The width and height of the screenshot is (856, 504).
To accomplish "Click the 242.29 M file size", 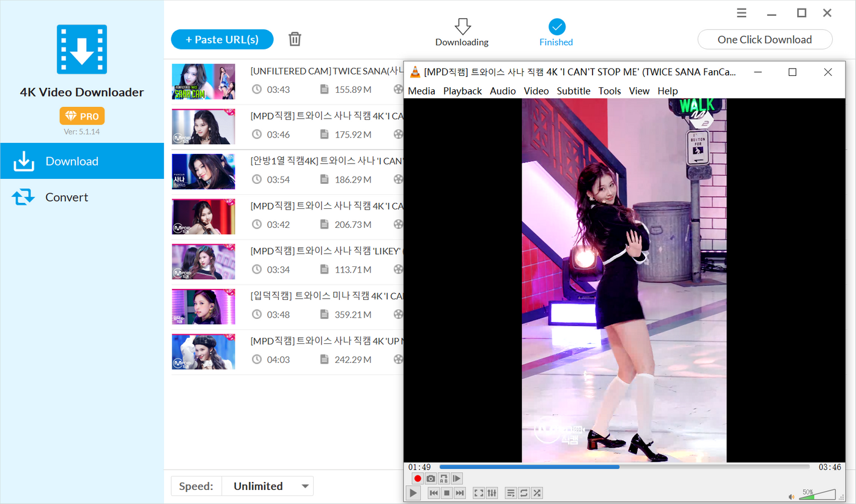I will pyautogui.click(x=353, y=360).
